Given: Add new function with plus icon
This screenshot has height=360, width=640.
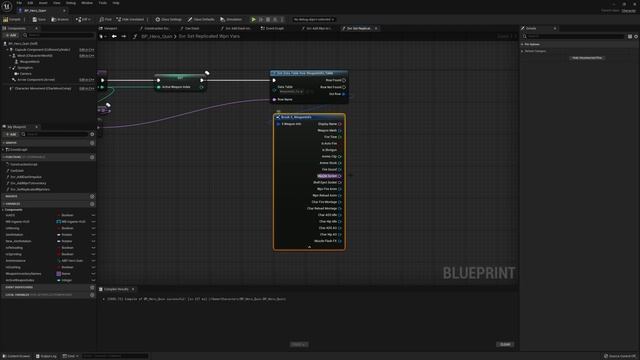Looking at the screenshot, I should 92,157.
